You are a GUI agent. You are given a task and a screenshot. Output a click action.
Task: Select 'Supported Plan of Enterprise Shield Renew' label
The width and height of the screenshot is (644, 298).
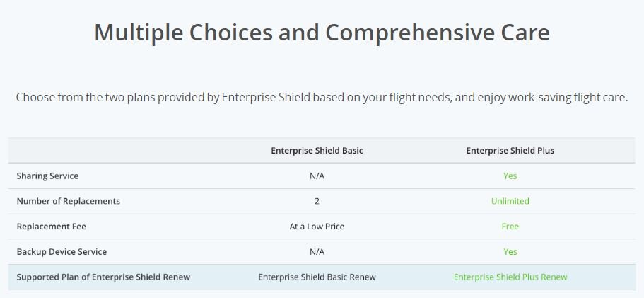pyautogui.click(x=103, y=277)
